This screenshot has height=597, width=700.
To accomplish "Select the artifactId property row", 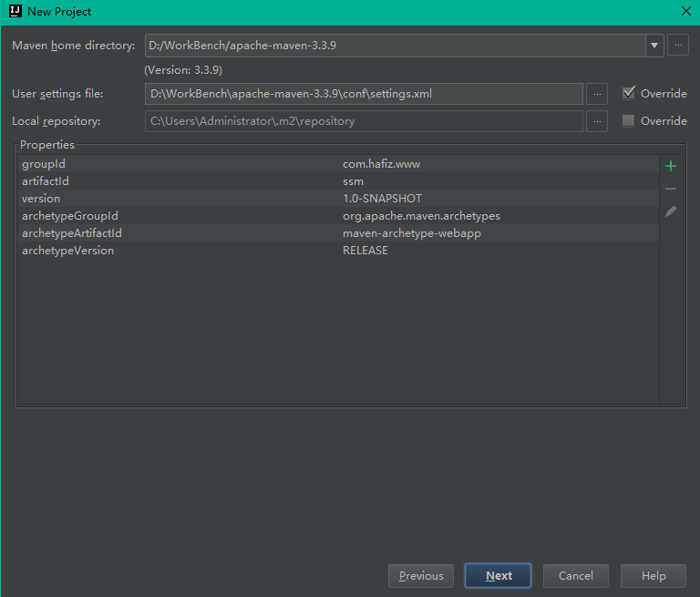I will tap(339, 181).
